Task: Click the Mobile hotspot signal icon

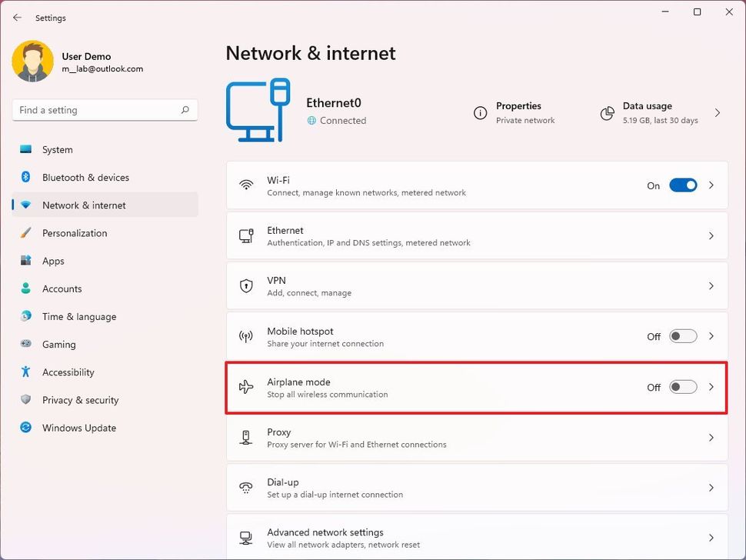Action: (x=246, y=336)
